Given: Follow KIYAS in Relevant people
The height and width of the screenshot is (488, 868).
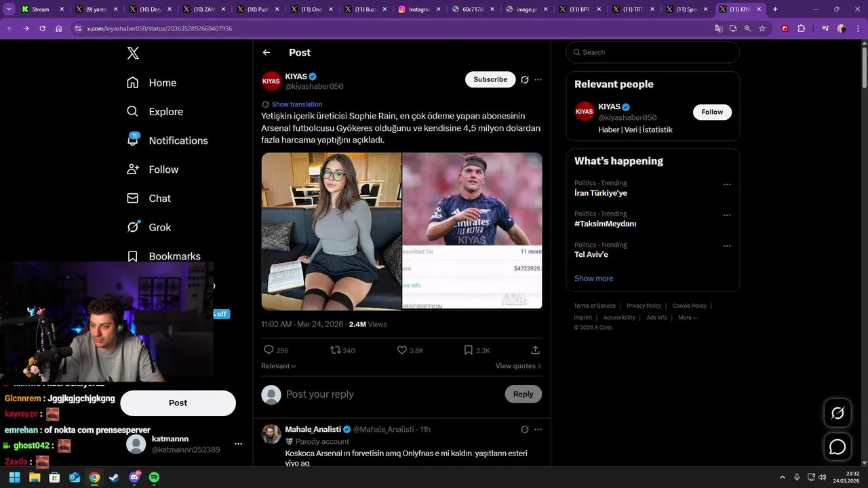Looking at the screenshot, I should (712, 112).
